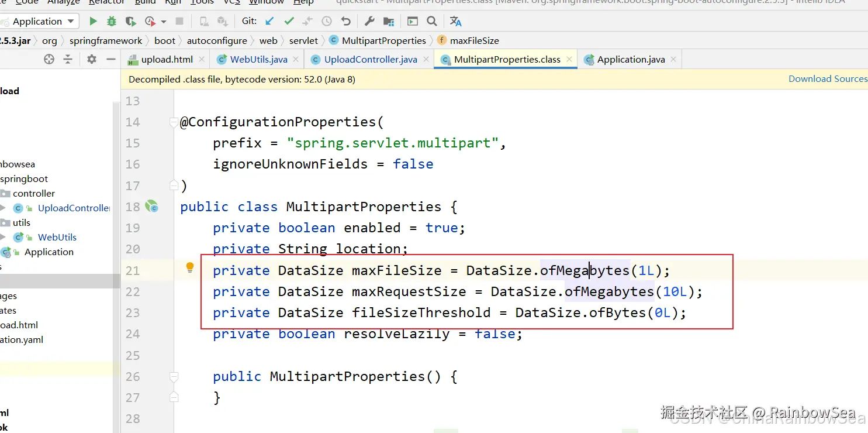The width and height of the screenshot is (868, 433).
Task: Open the Application run configuration dropdown
Action: coord(40,22)
